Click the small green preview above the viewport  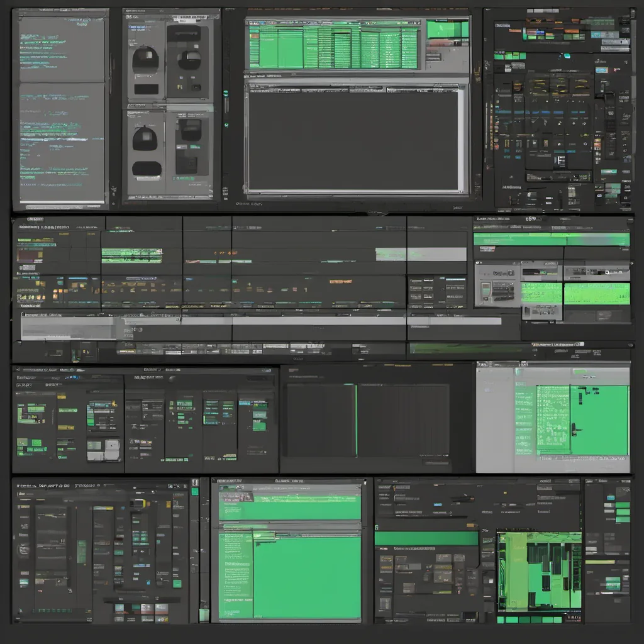[447, 30]
